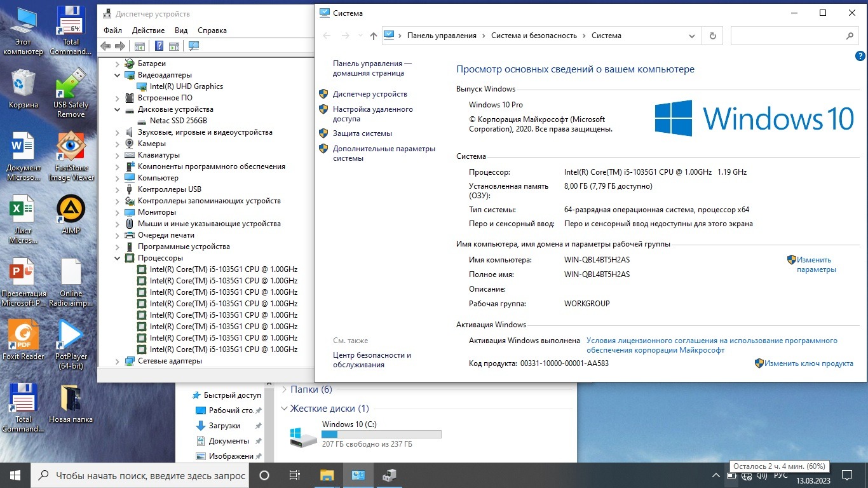
Task: Click the taskbar search box
Action: coord(139,475)
